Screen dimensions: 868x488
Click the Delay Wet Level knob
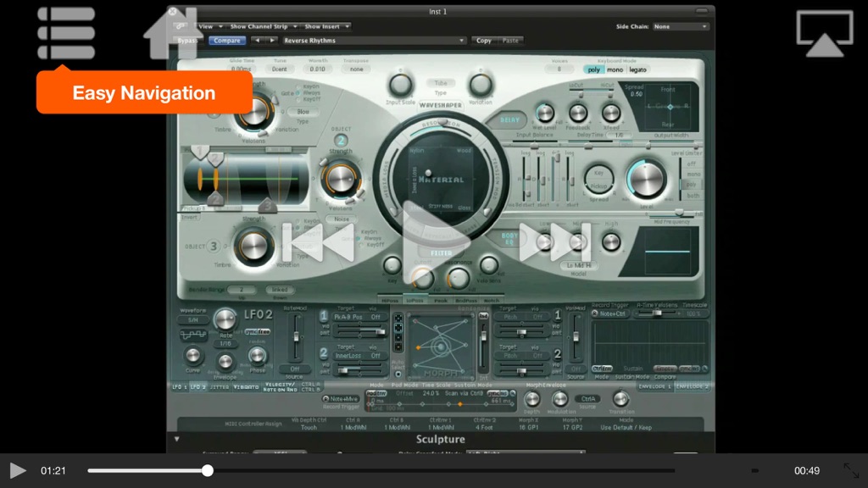coord(545,113)
